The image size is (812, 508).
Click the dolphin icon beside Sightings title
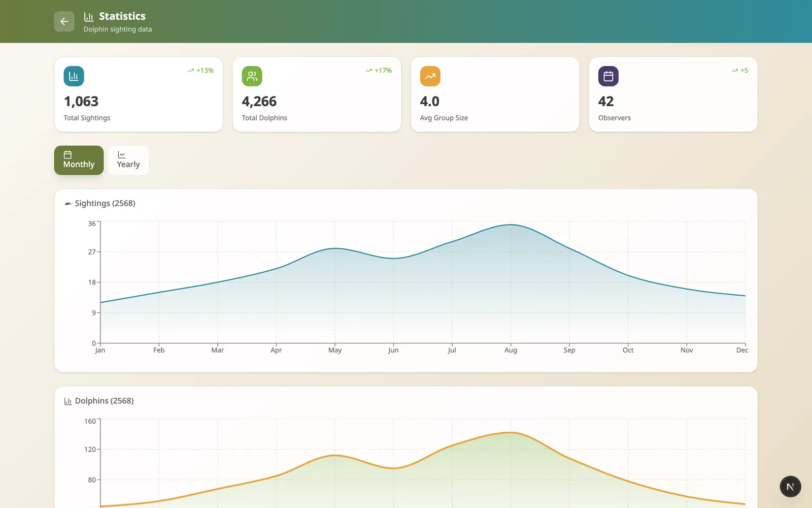(x=68, y=204)
